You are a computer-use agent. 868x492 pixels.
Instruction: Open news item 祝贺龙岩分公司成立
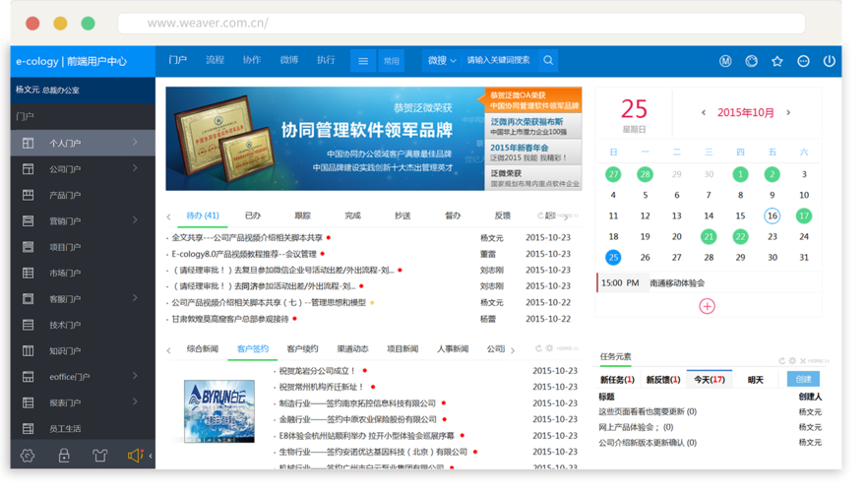click(317, 371)
